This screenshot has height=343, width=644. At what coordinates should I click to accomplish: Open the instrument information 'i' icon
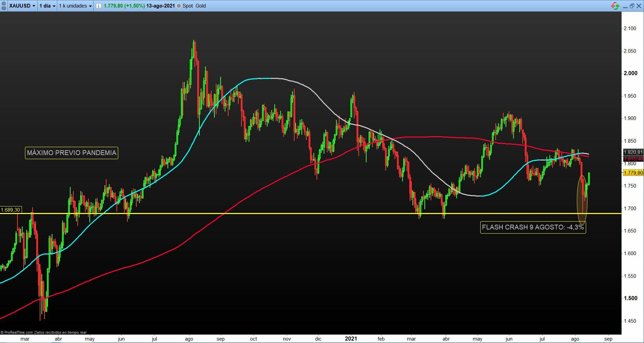pyautogui.click(x=98, y=6)
